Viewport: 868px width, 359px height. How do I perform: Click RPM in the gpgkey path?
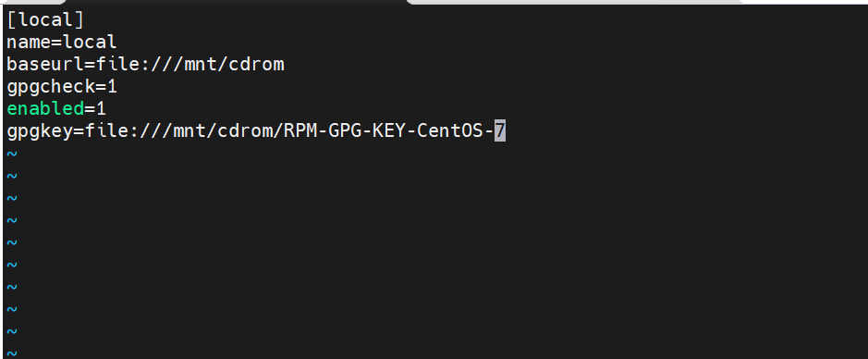point(300,130)
